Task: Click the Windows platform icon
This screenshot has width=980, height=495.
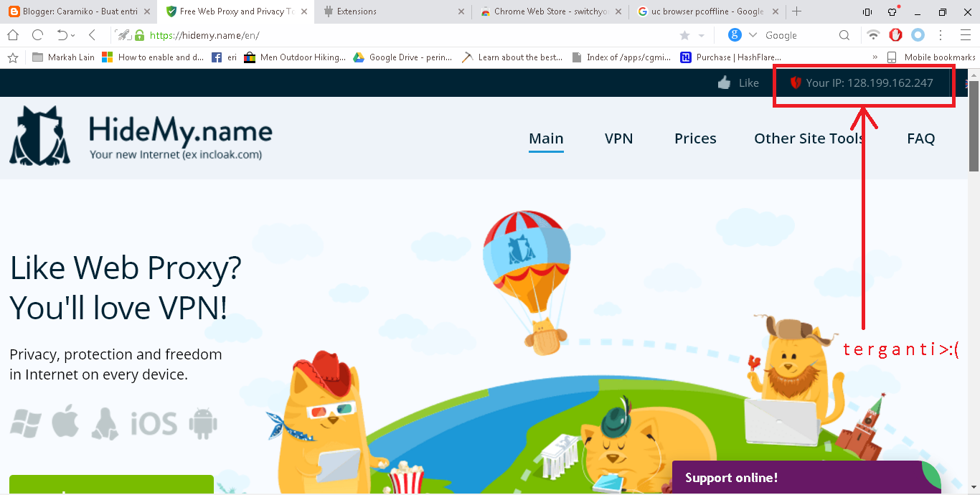Action: point(25,423)
